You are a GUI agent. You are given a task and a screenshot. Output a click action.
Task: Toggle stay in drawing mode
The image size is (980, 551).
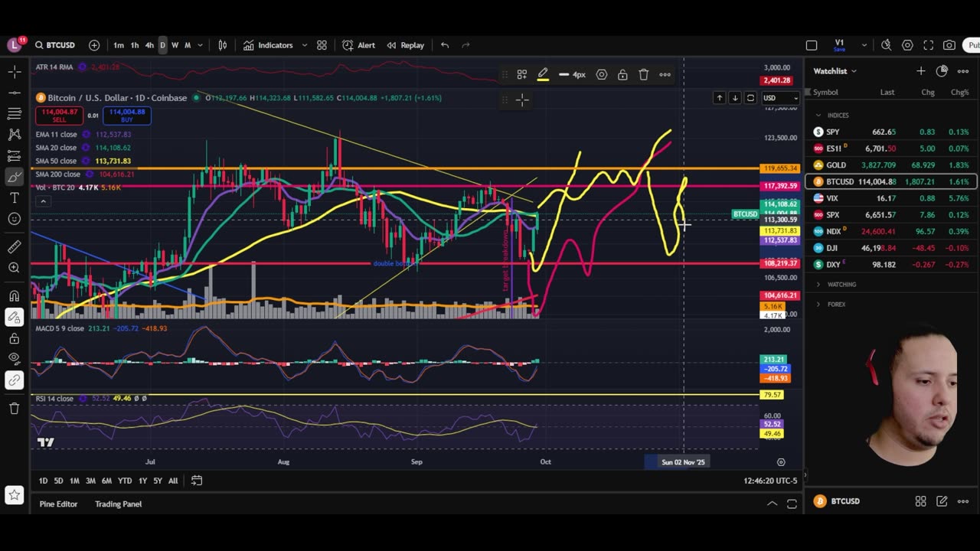15,317
